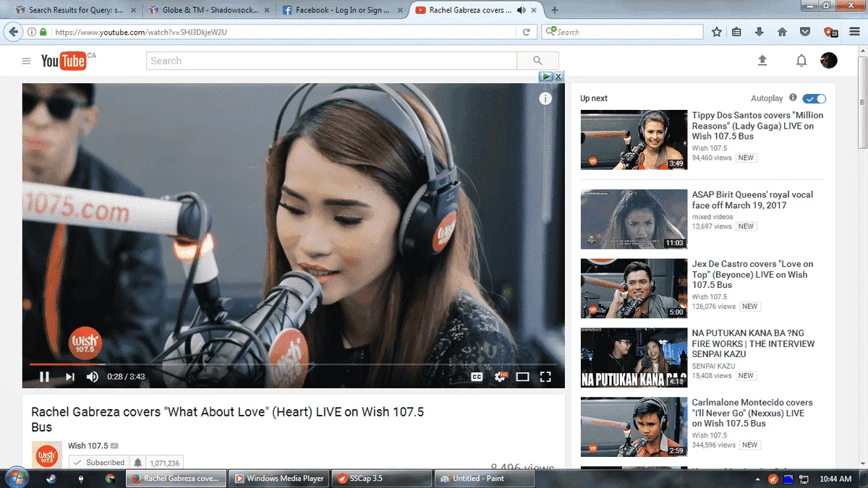Screen dimensions: 868x488
Task: Switch to the Globe & TM tab
Action: (x=209, y=10)
